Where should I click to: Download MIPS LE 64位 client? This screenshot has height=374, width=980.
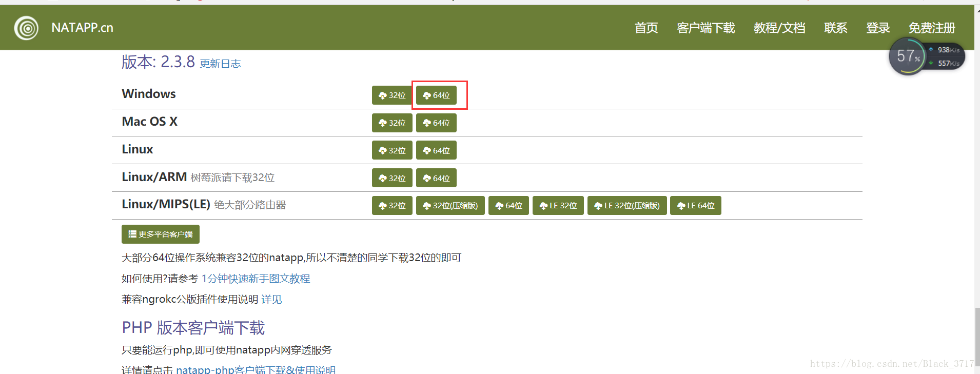pyautogui.click(x=696, y=206)
